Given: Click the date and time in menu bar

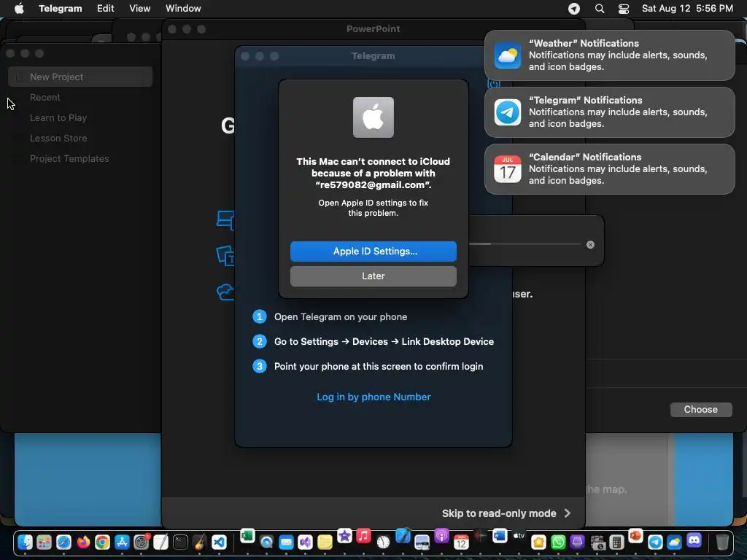Looking at the screenshot, I should pyautogui.click(x=687, y=8).
